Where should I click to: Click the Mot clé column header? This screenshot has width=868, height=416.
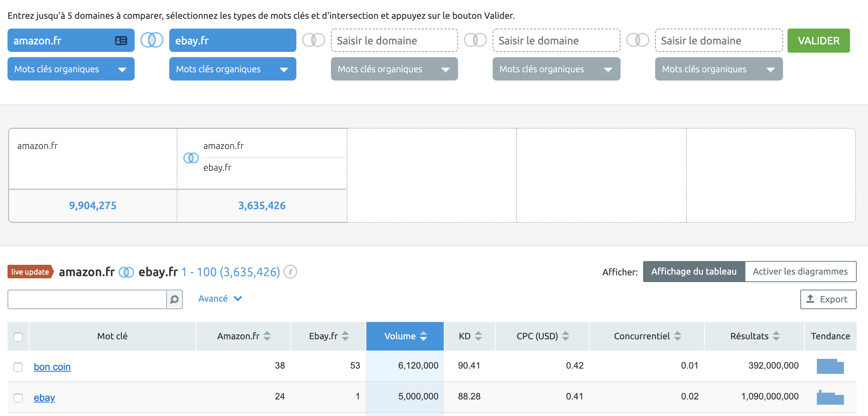112,336
